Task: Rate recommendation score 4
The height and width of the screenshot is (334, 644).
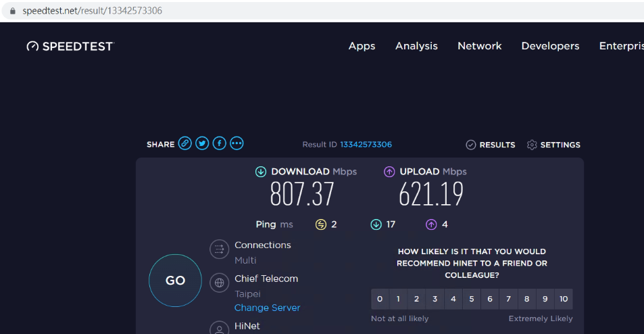Action: coord(453,299)
